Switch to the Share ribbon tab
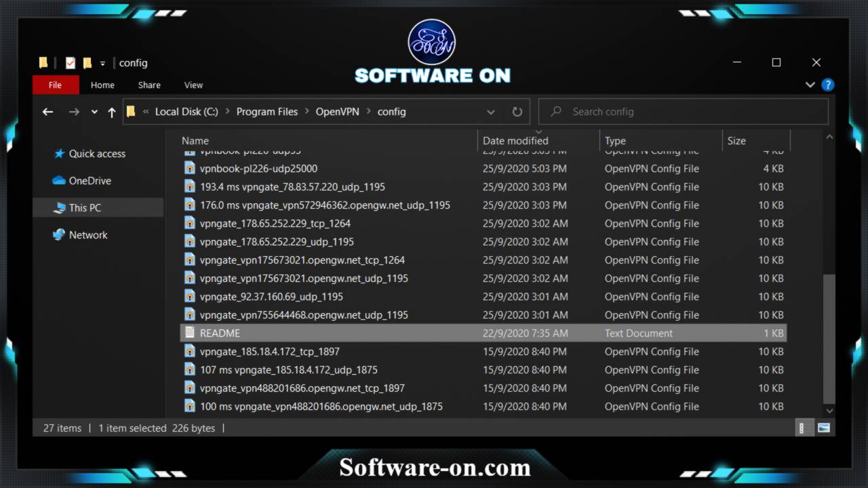The height and width of the screenshot is (488, 868). click(x=149, y=85)
